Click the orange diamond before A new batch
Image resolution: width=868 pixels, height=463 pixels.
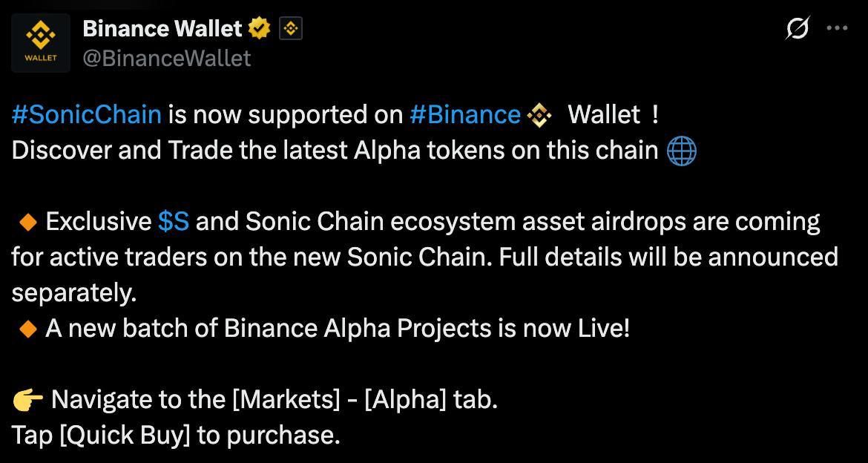point(27,329)
